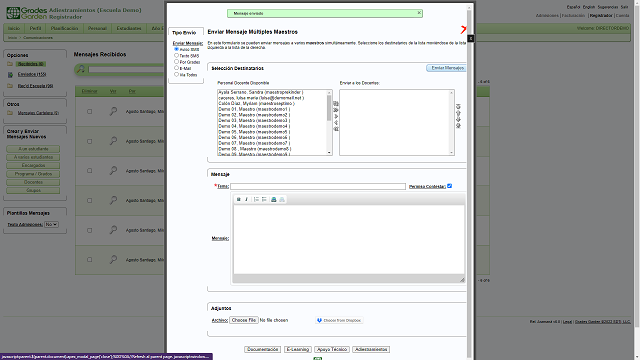Viewport: 640px width, 360px height.
Task: Click the view magnifier in first message row
Action: [x=113, y=111]
